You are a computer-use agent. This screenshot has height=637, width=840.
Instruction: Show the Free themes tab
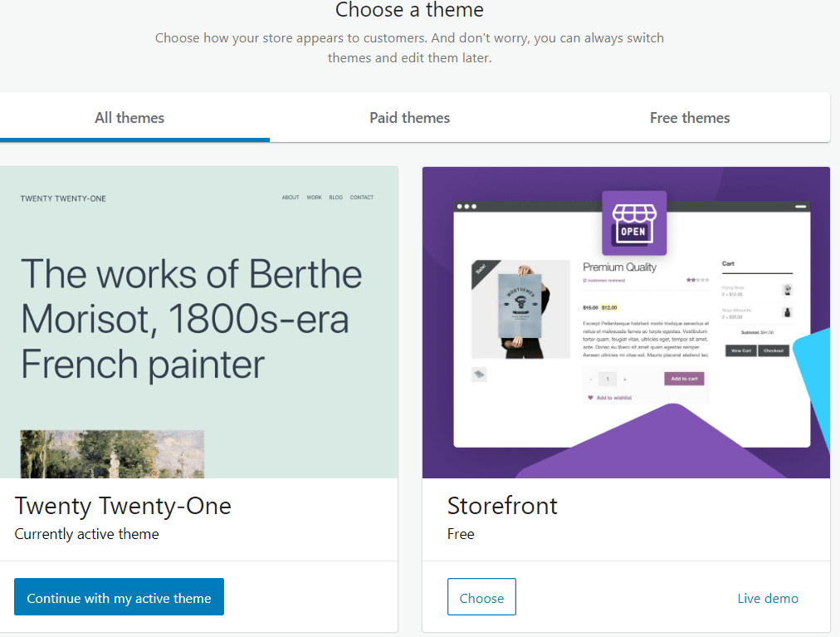coord(690,118)
